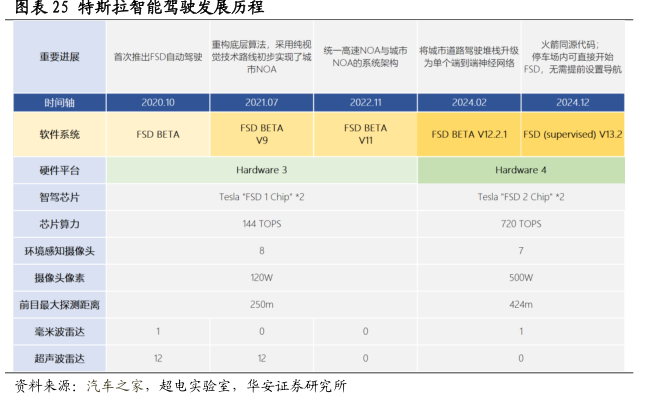645x401 pixels.
Task: Select the 2021.07 timeline cell
Action: [x=261, y=103]
